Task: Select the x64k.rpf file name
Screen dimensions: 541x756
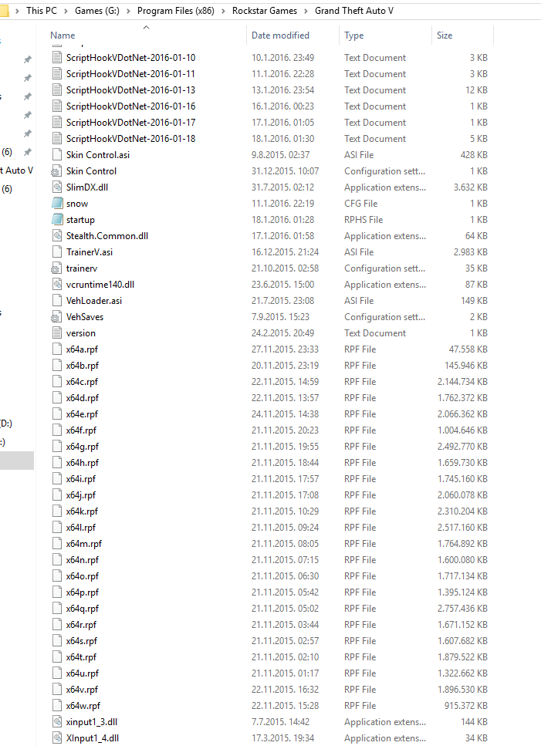Action: pyautogui.click(x=82, y=511)
